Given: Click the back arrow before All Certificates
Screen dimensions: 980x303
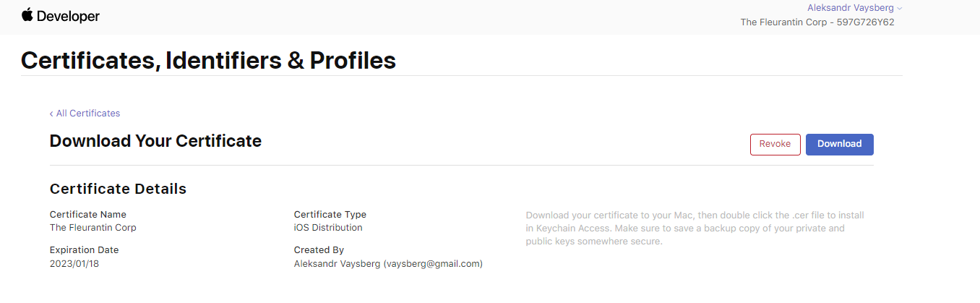Looking at the screenshot, I should 51,114.
